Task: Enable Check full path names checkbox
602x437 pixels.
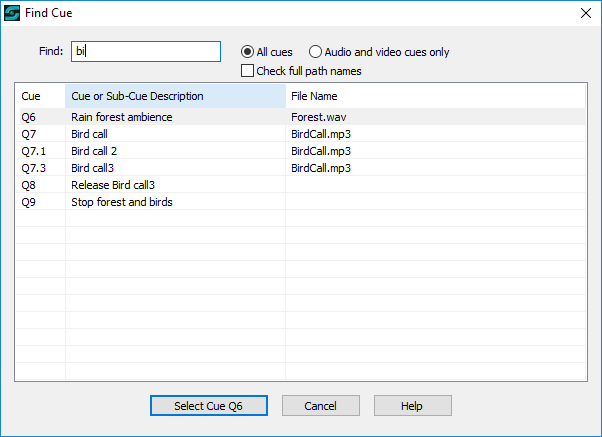Action: (x=247, y=71)
